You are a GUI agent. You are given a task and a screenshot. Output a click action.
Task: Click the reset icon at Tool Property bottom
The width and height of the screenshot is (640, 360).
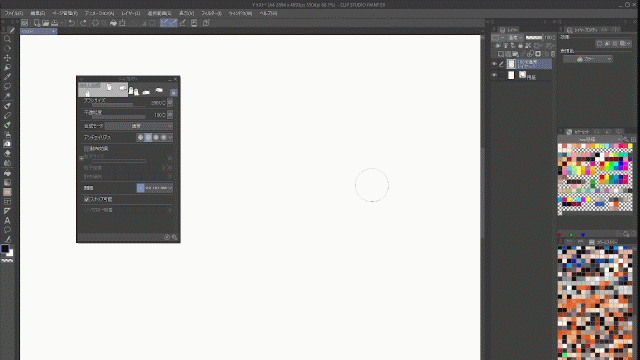point(167,237)
